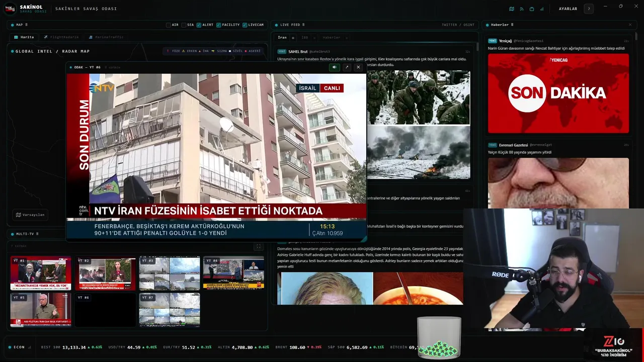Viewport: 644px width, 362px height.
Task: Click the ASKERİ legend item on map
Action: [x=252, y=51]
